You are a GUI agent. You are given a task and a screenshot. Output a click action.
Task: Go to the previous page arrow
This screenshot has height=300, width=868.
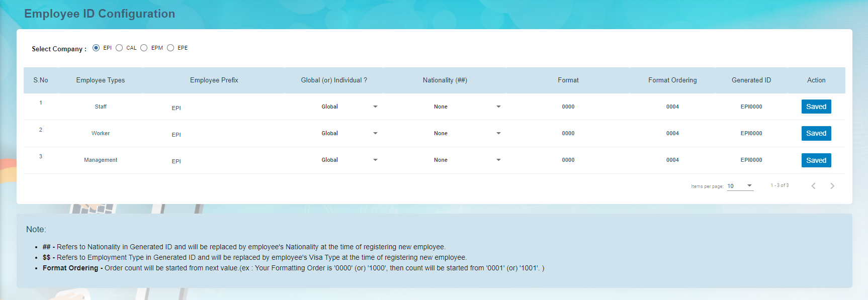(x=813, y=186)
